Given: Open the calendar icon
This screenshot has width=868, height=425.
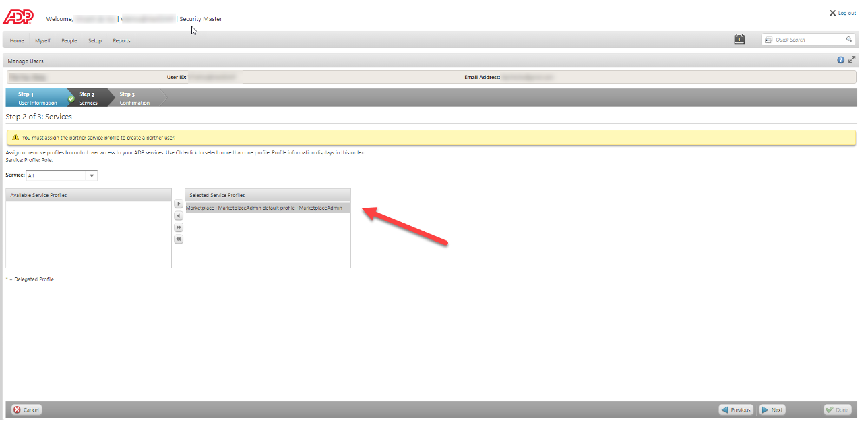Looking at the screenshot, I should point(739,38).
